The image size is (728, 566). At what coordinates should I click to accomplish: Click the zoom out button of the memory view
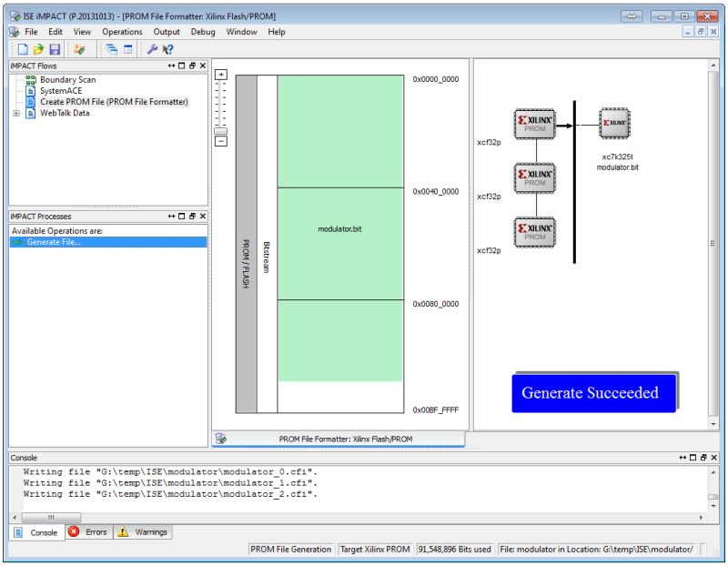(x=221, y=141)
